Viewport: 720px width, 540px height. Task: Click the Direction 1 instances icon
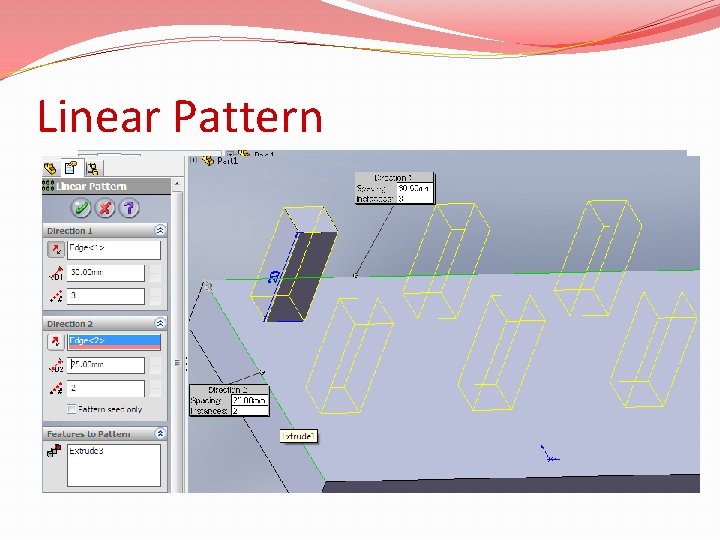click(56, 296)
